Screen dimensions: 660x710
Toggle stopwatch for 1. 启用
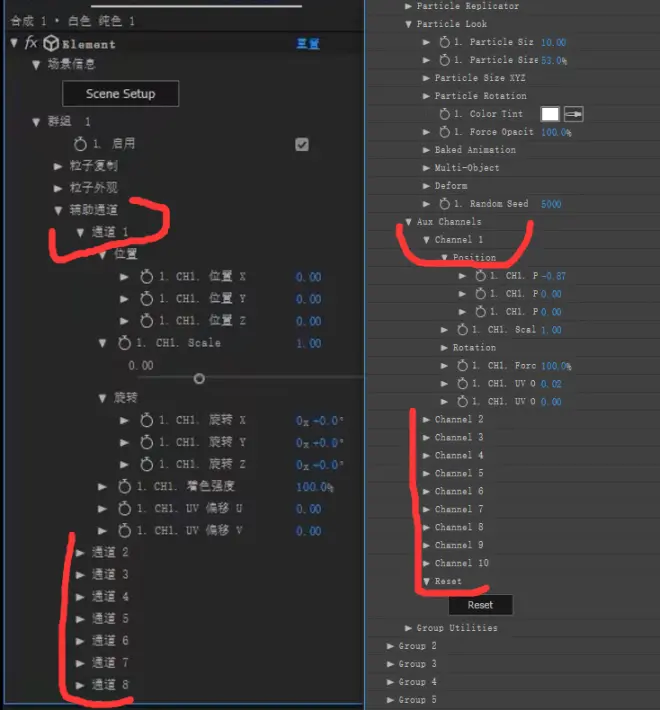[80, 144]
